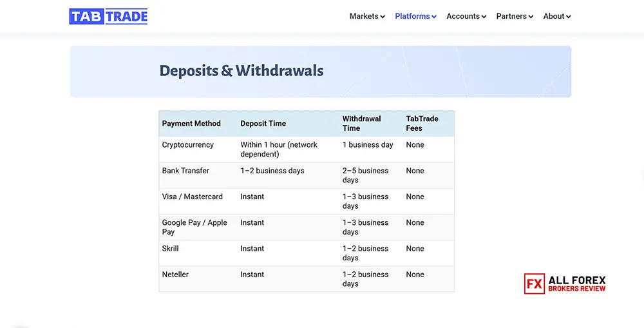Open the Accounts menu
Image resolution: width=644 pixels, height=328 pixels.
coord(466,17)
